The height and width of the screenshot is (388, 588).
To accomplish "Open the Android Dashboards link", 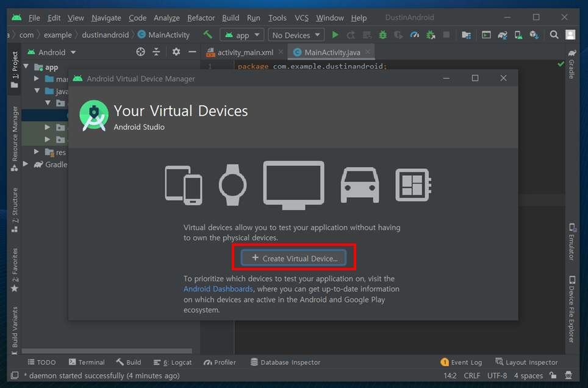I will click(218, 289).
